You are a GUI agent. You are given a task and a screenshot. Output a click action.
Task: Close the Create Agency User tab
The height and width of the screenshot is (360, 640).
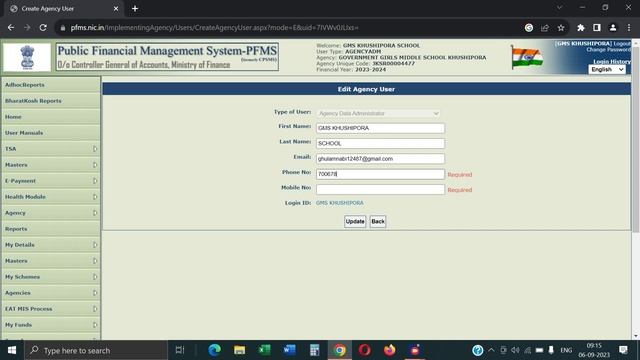[116, 8]
